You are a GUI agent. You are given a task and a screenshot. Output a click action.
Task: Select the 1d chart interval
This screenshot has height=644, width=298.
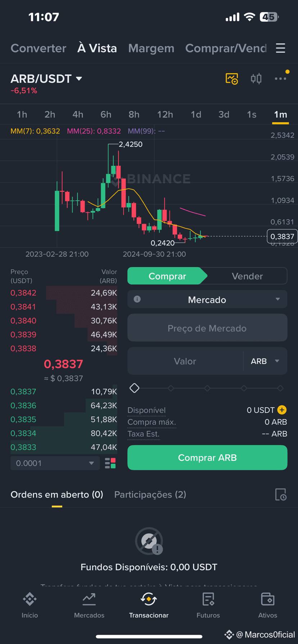click(x=196, y=114)
